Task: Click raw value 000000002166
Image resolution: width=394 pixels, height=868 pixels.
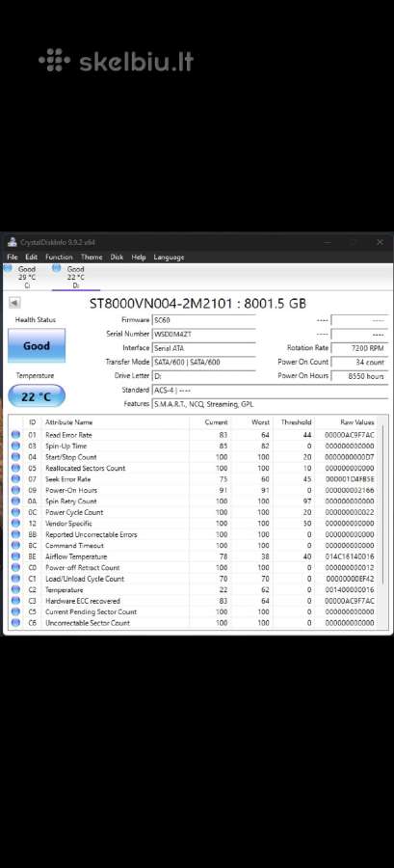Action: (x=350, y=491)
